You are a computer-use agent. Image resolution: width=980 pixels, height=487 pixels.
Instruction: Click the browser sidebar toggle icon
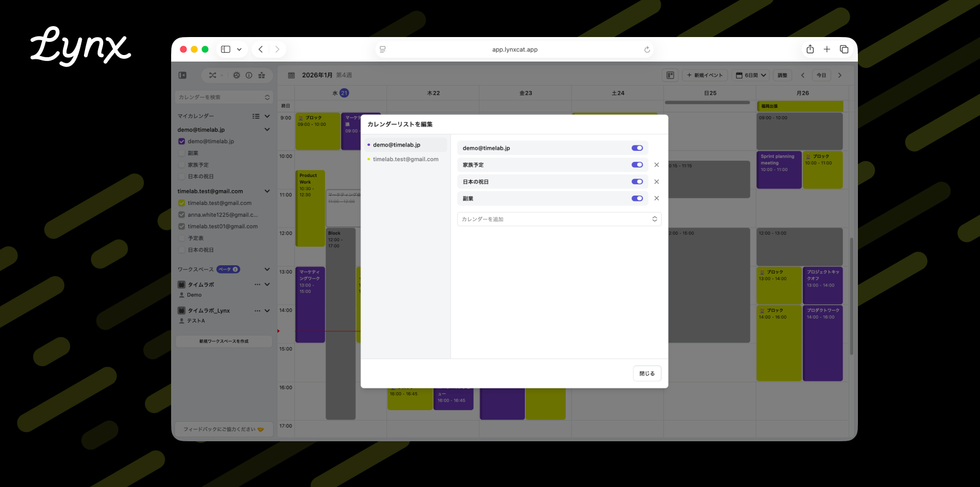coord(226,49)
